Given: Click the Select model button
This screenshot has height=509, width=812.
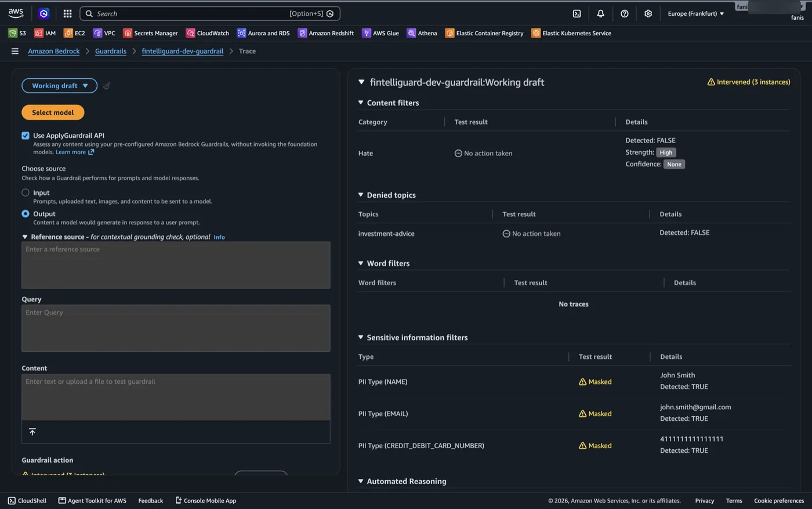Looking at the screenshot, I should (x=53, y=112).
